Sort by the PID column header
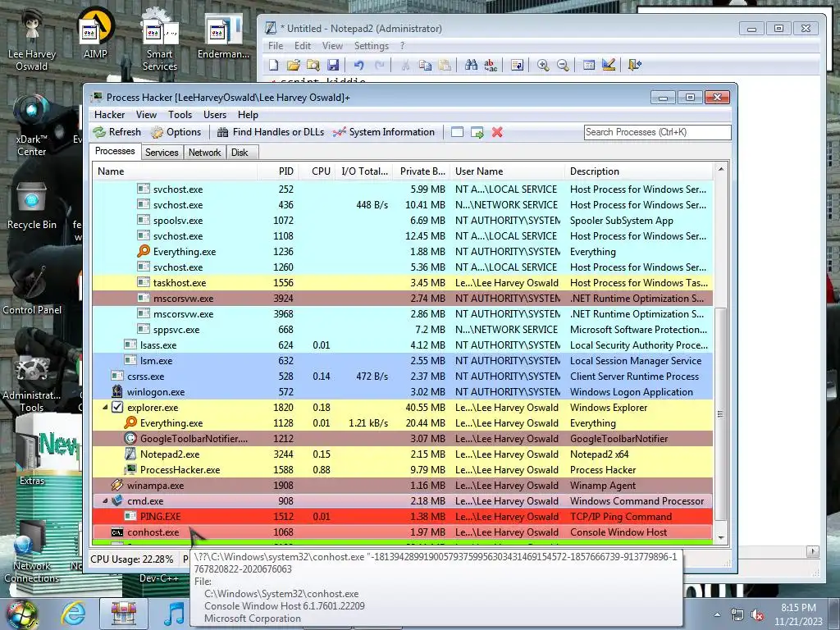Viewport: 840px width, 630px height. [279, 171]
